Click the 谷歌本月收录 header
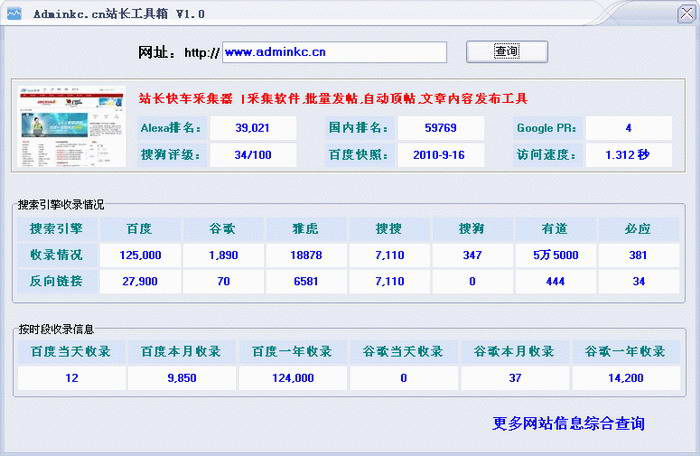 (515, 352)
